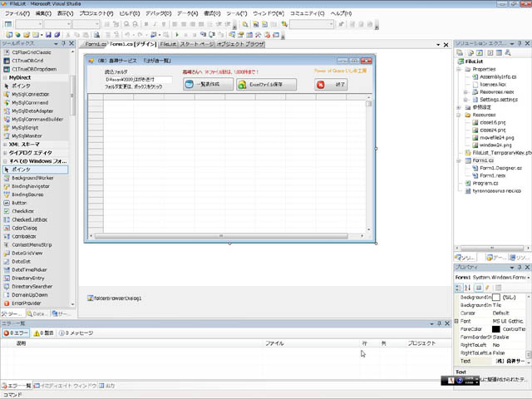Open the Debug menu
This screenshot has height=399, width=532.
click(159, 13)
